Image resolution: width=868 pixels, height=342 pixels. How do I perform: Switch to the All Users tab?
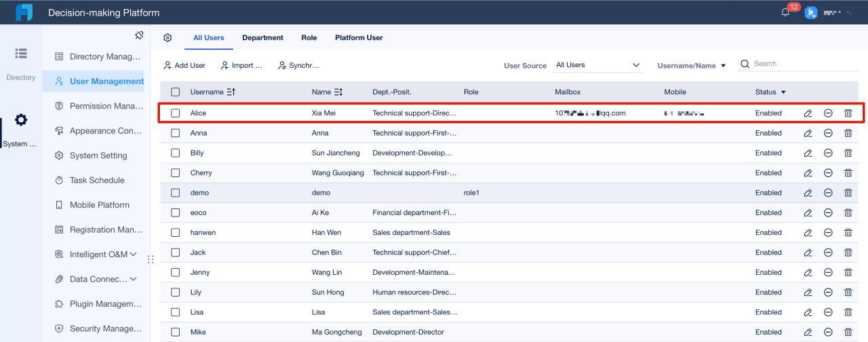click(x=209, y=38)
